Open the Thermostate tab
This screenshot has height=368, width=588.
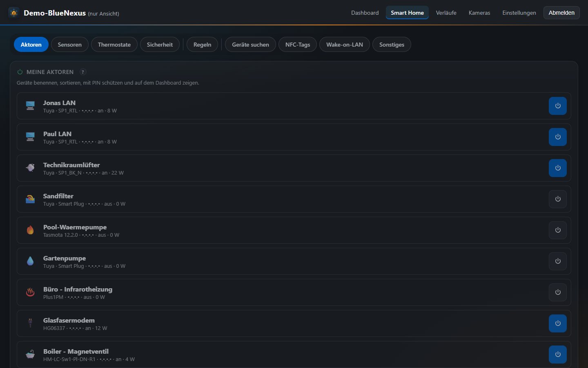[114, 45]
